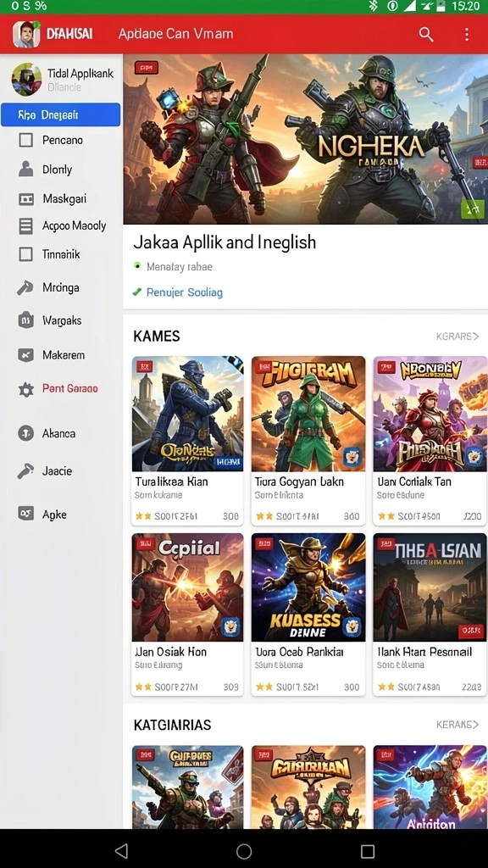
Task: Select the highlighted Rhe Dnepeair menu item
Action: point(61,114)
